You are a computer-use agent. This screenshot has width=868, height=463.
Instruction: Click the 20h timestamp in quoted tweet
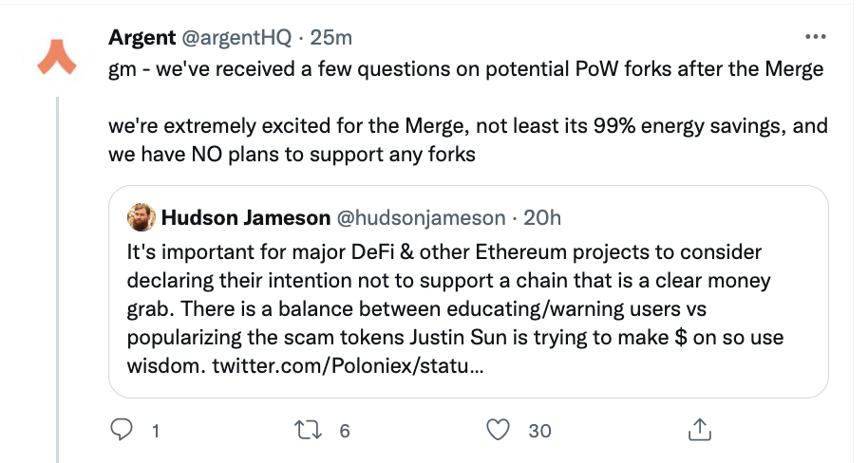pyautogui.click(x=542, y=217)
